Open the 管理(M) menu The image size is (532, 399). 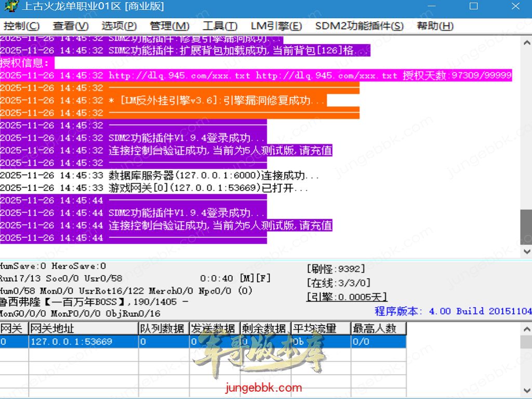point(169,26)
